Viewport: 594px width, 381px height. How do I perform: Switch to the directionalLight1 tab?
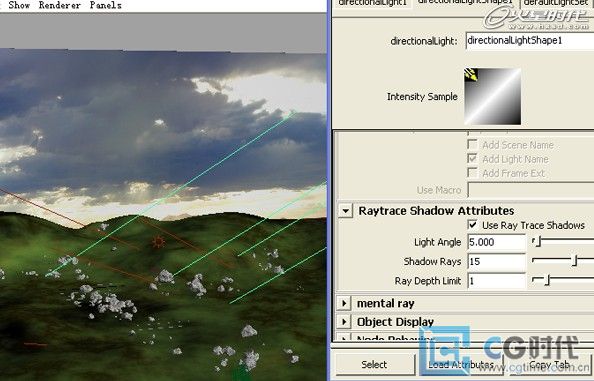click(372, 3)
